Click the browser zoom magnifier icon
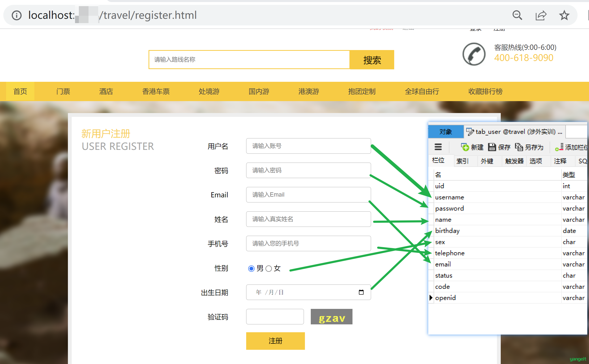The width and height of the screenshot is (589, 364). click(517, 15)
